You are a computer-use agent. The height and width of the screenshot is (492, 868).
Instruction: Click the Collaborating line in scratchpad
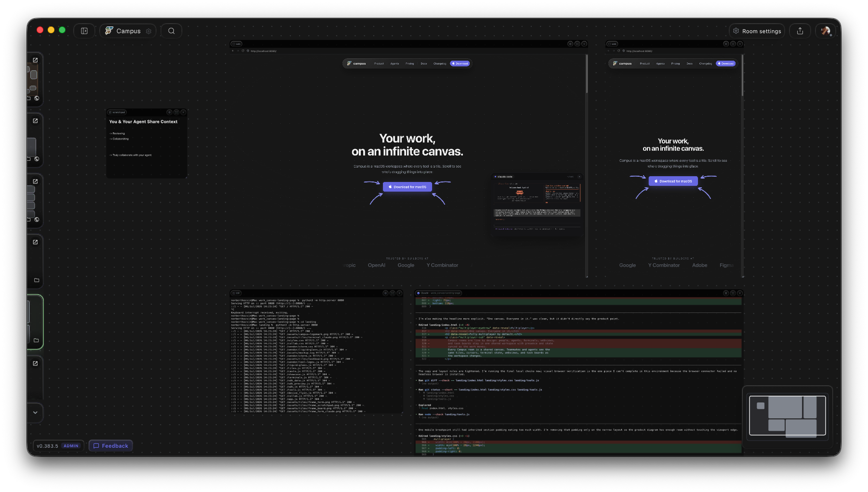[x=119, y=139]
